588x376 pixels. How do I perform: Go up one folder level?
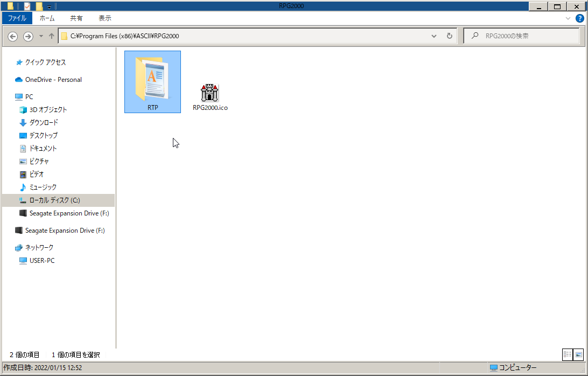pyautogui.click(x=51, y=36)
